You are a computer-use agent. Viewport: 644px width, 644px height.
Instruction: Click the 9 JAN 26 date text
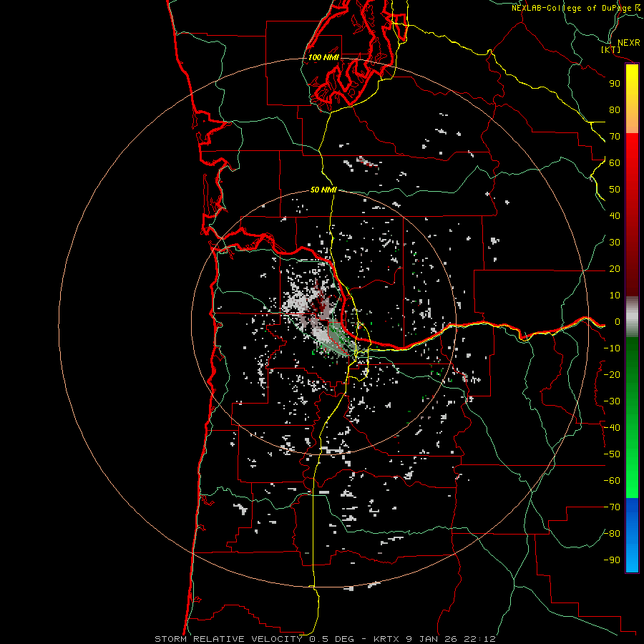click(431, 639)
